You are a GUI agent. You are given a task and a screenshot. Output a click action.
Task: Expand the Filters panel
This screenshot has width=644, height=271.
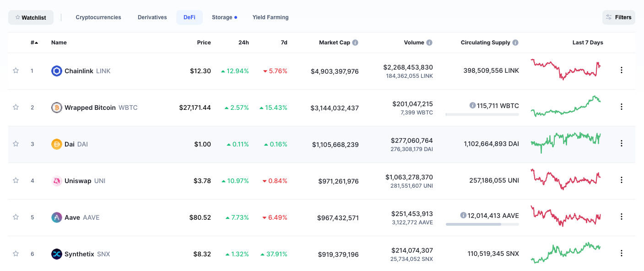point(619,17)
